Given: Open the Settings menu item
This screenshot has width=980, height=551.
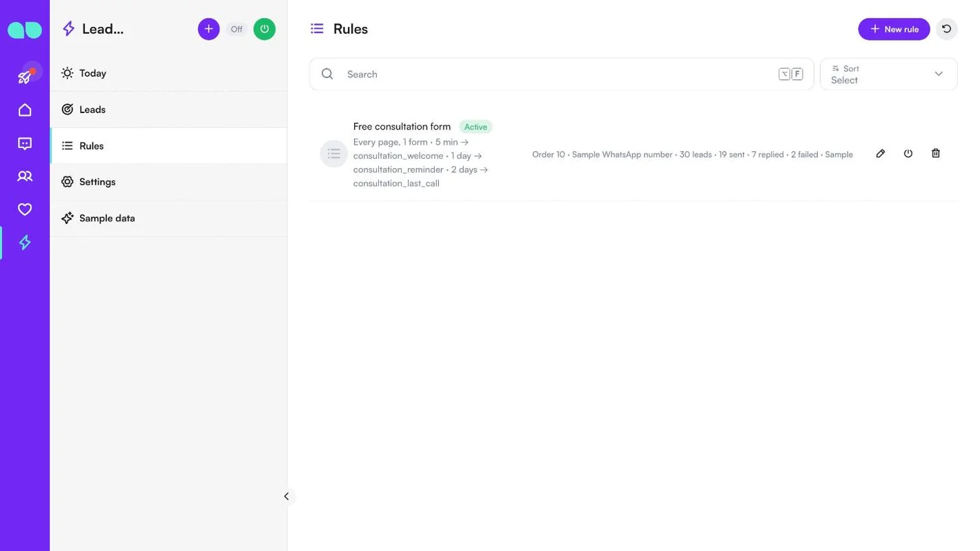Looking at the screenshot, I should pos(168,182).
